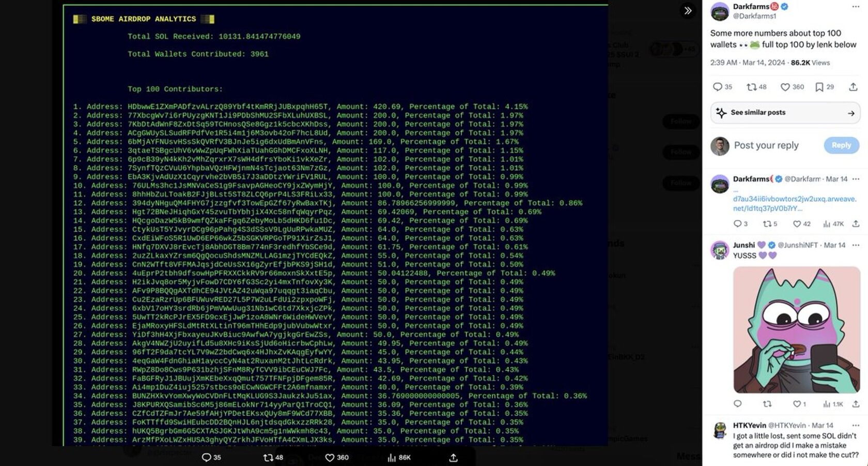The width and height of the screenshot is (868, 466).
Task: Like Junshi's YUSSS reply
Action: coord(797,404)
